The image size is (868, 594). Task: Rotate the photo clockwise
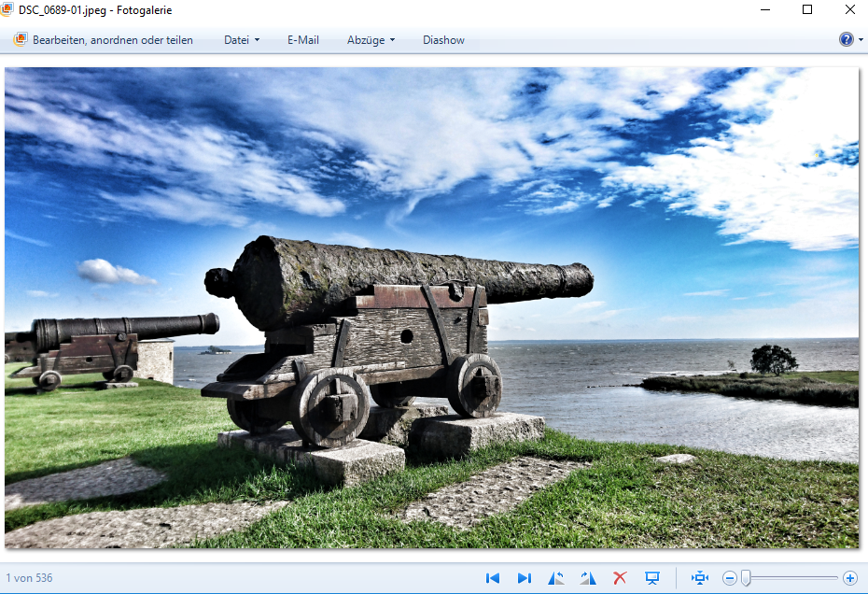click(x=588, y=578)
